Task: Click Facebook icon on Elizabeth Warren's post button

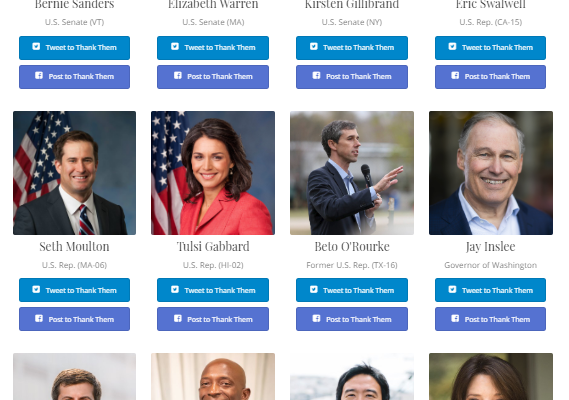Action: point(178,75)
